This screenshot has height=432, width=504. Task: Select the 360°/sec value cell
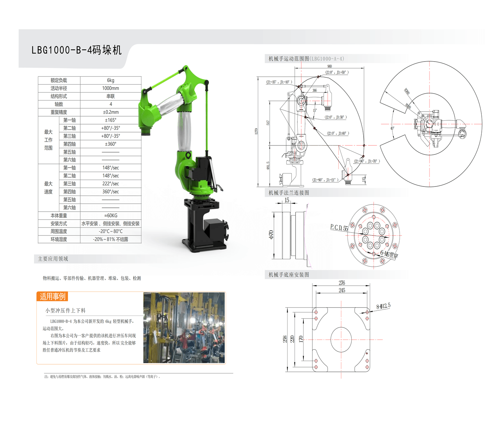(111, 192)
